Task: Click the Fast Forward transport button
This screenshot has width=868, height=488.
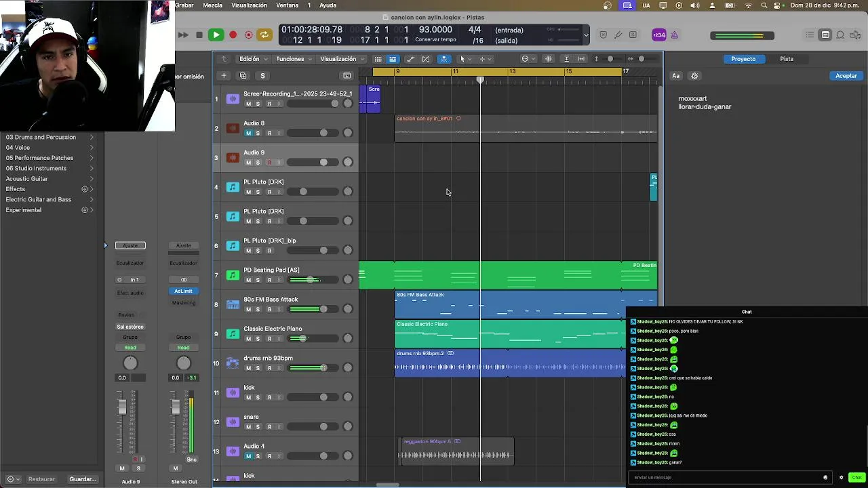Action: click(183, 35)
